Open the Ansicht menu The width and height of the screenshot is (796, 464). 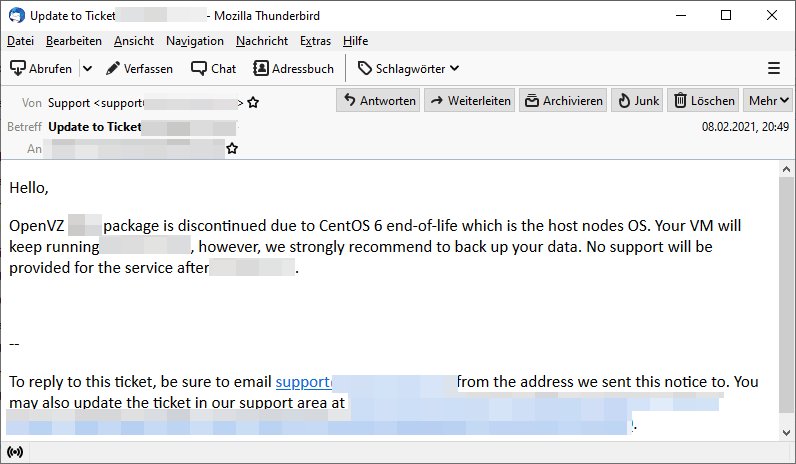pyautogui.click(x=134, y=41)
